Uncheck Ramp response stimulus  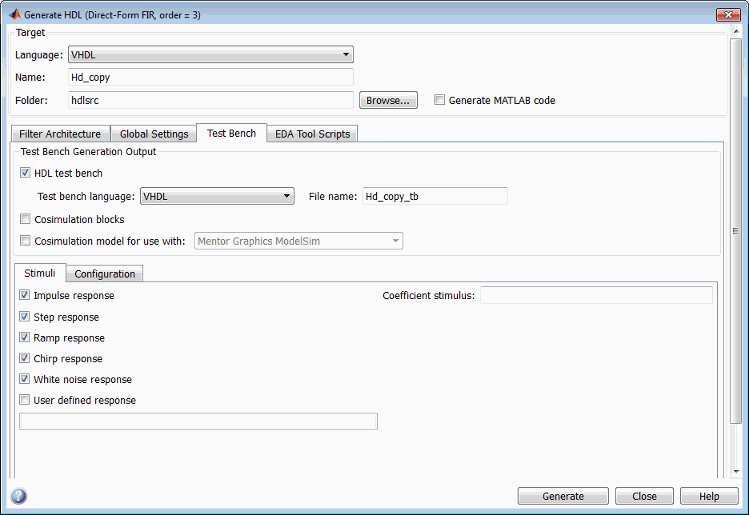24,337
